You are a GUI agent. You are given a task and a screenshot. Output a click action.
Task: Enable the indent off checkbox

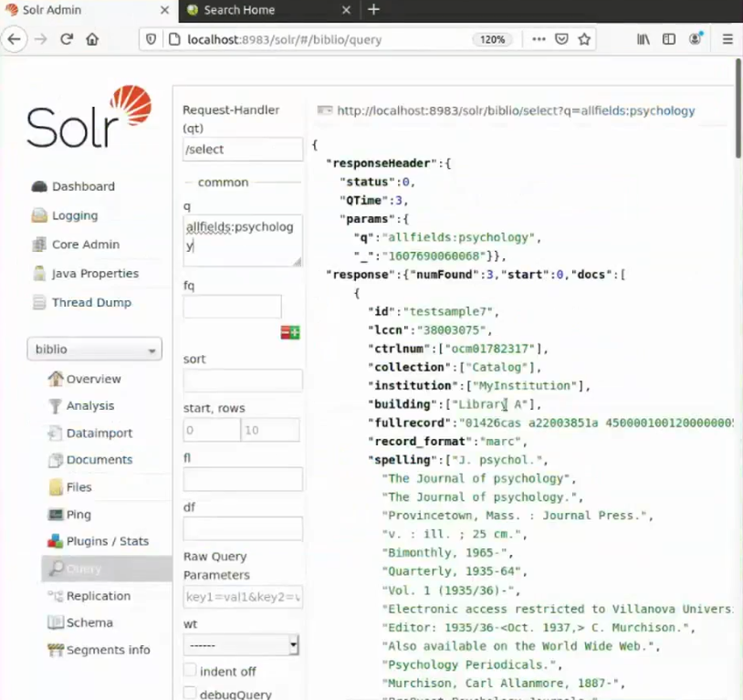[x=190, y=670]
